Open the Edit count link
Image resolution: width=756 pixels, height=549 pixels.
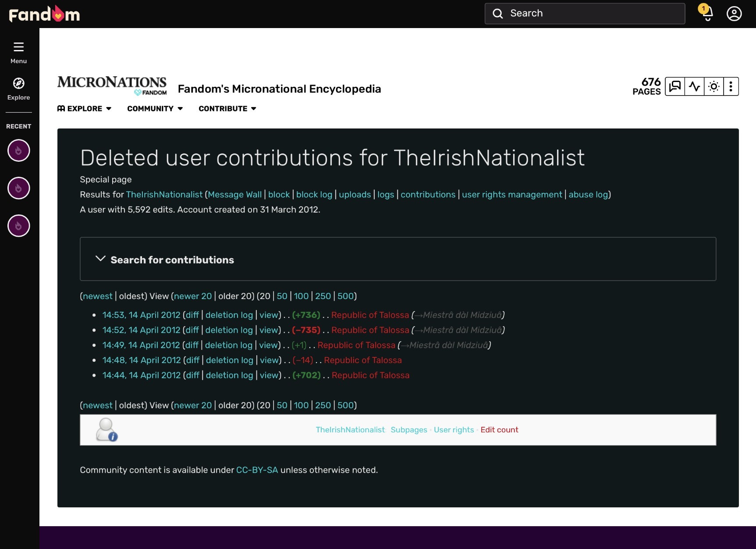pyautogui.click(x=499, y=430)
